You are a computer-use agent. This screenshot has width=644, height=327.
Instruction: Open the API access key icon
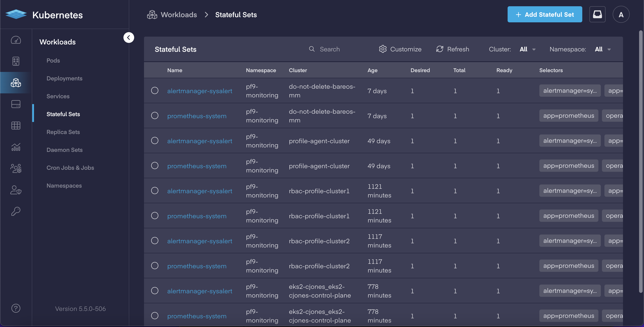[16, 211]
